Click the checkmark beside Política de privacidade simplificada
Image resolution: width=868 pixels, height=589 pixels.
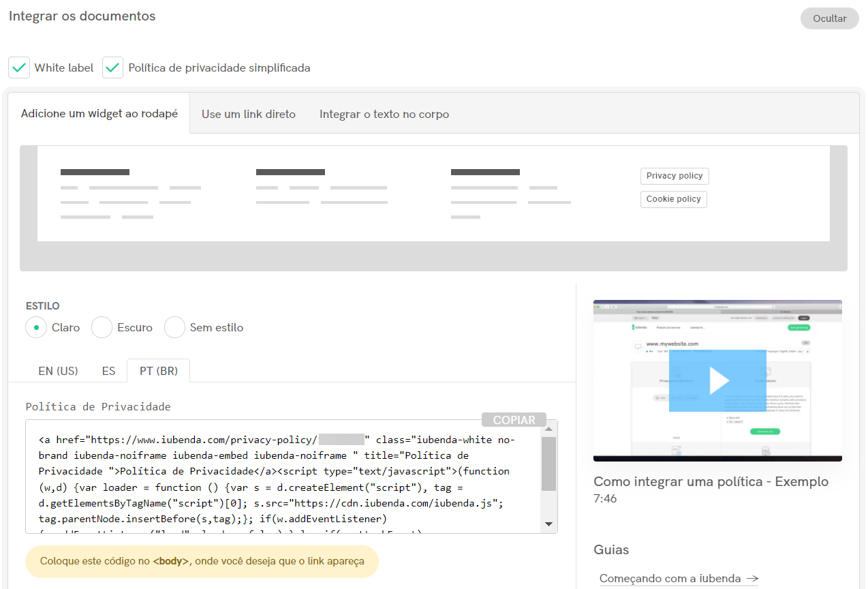(x=112, y=67)
